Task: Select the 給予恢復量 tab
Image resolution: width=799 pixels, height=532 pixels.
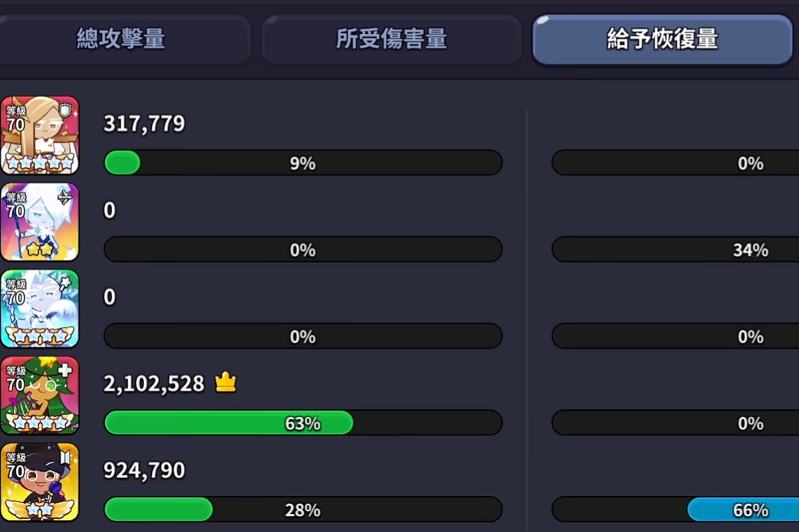Action: (x=662, y=40)
